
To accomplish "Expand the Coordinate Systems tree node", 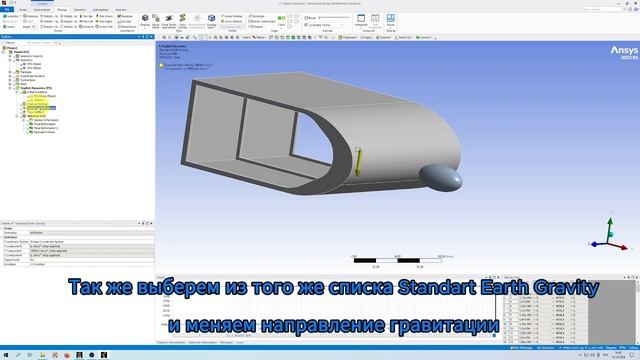I will click(10, 76).
